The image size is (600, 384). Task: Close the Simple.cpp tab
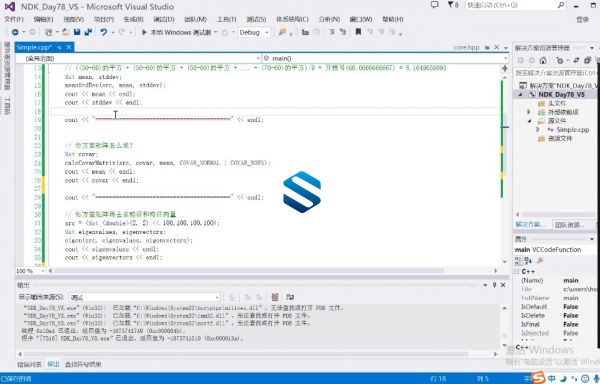69,47
